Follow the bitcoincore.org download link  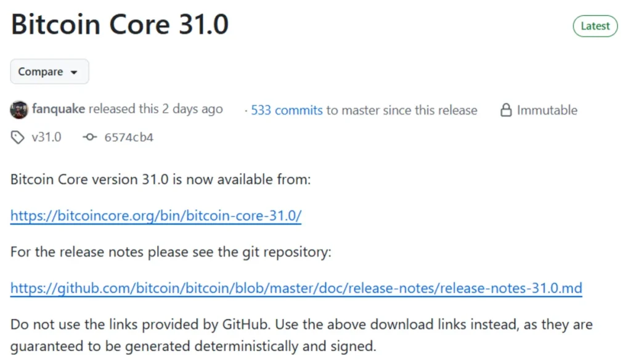[x=155, y=216]
